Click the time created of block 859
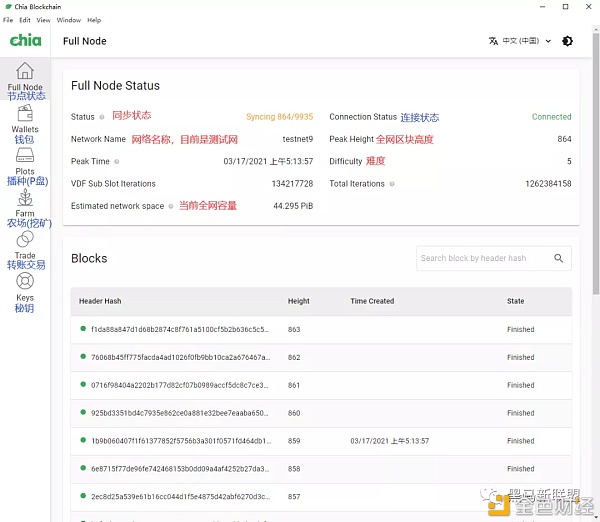Screen dimensions: 600x522 pyautogui.click(x=390, y=441)
